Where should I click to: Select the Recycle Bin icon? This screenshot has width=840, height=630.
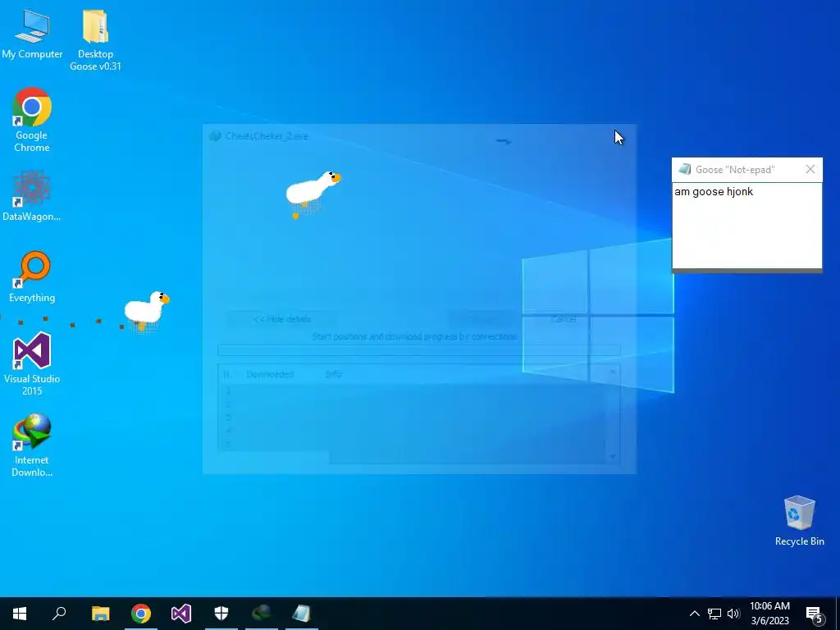(x=799, y=521)
